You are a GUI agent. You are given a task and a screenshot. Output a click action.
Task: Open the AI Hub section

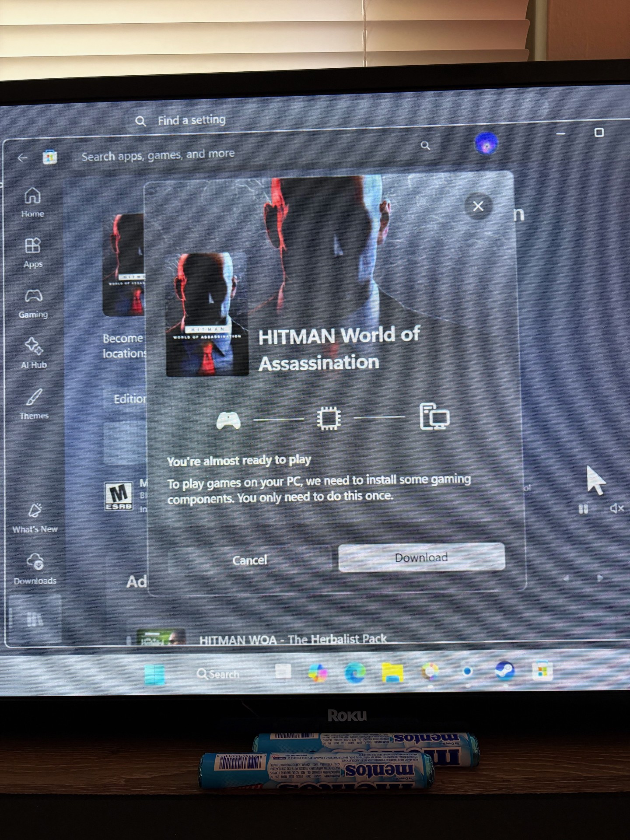pos(34,353)
